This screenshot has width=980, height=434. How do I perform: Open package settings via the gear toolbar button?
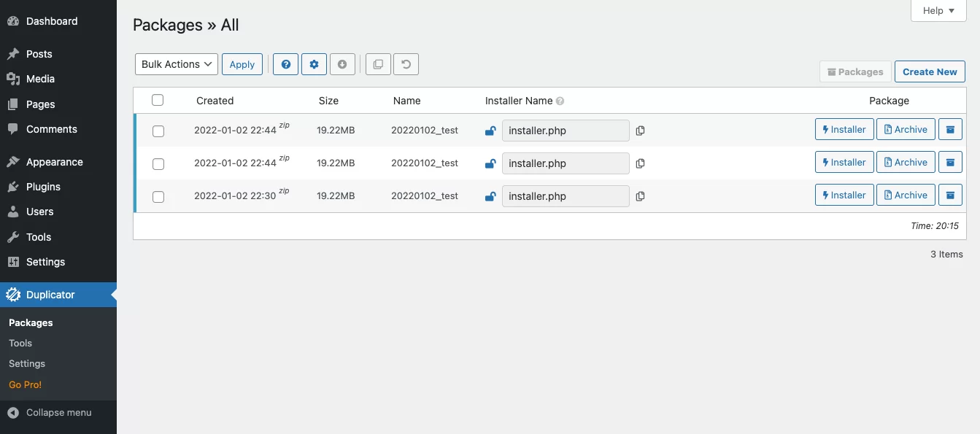[315, 64]
